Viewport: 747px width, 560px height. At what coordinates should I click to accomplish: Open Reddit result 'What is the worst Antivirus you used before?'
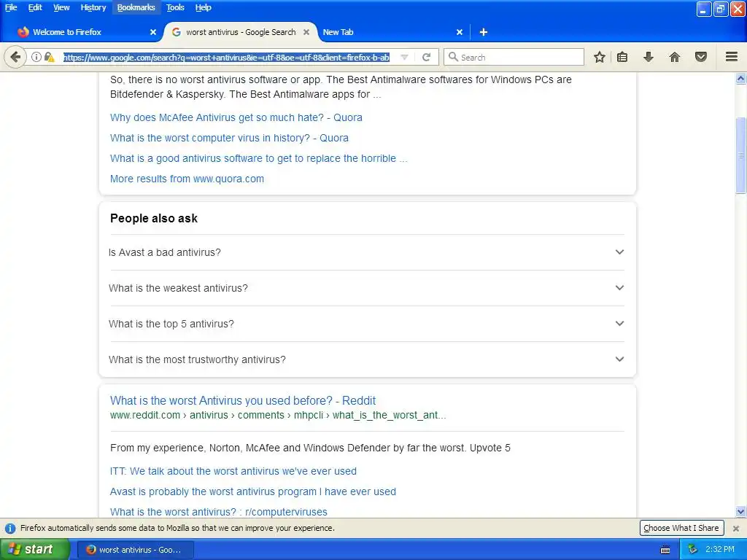pyautogui.click(x=243, y=400)
